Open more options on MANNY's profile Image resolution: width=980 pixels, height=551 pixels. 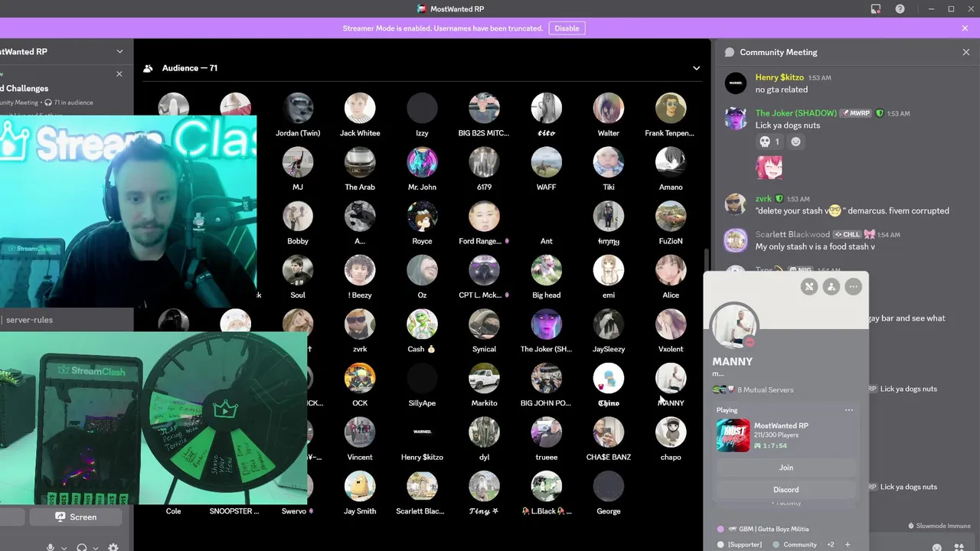pyautogui.click(x=853, y=286)
